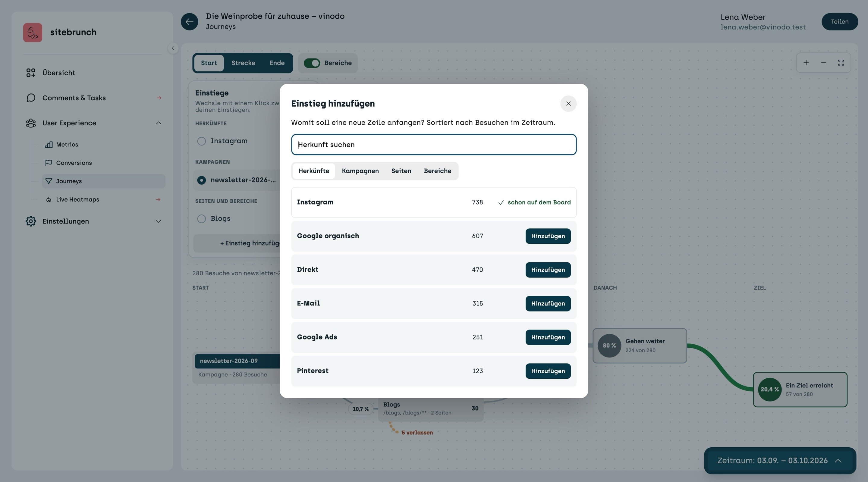Select the Ende view tab

click(x=277, y=63)
